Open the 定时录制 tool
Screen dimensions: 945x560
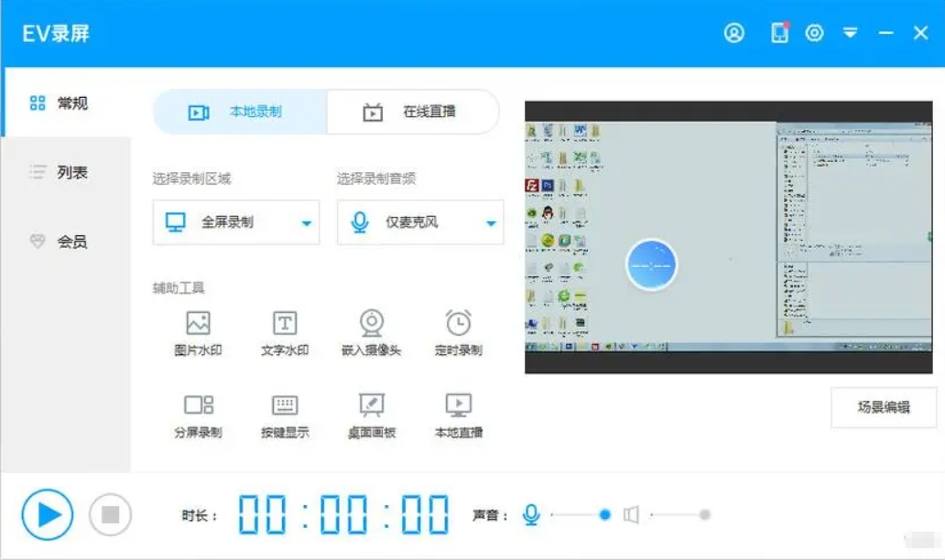pyautogui.click(x=458, y=334)
